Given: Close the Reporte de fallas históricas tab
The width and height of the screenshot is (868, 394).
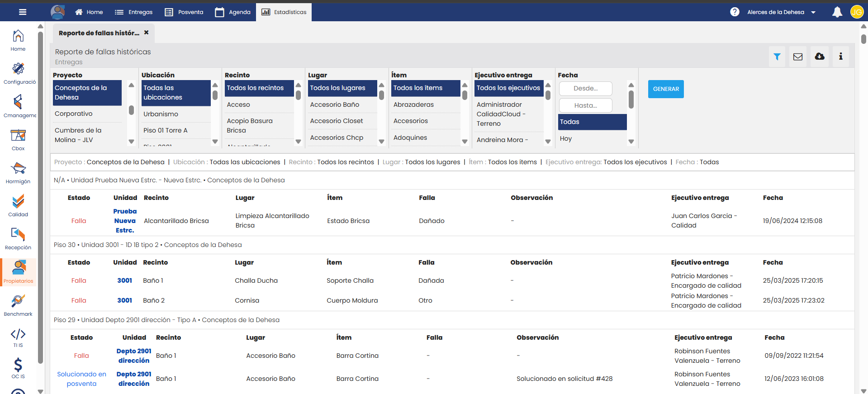Looking at the screenshot, I should pyautogui.click(x=146, y=33).
